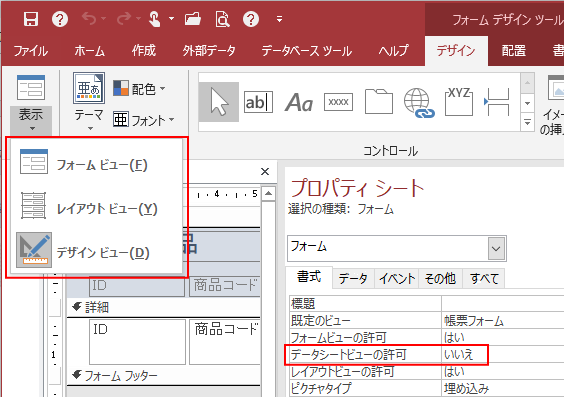The height and width of the screenshot is (397, 564).
Task: Click the Save icon in quick access toolbar
Action: 31,19
